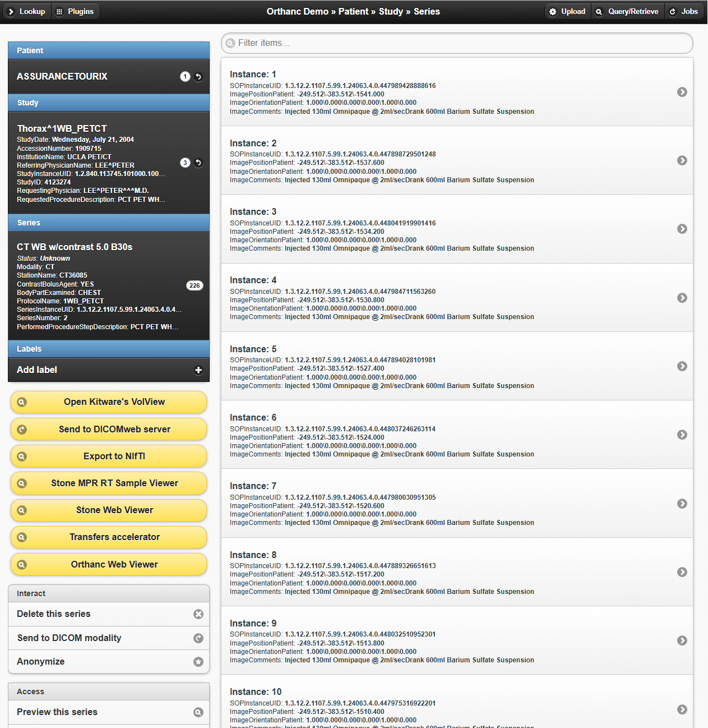Click chevron arrow for Instance 2
The image size is (708, 728).
(682, 160)
